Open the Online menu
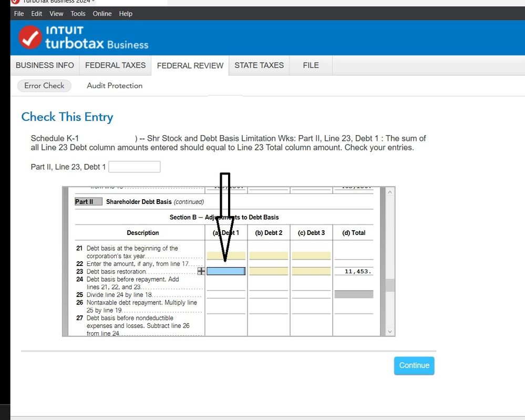 coord(102,14)
